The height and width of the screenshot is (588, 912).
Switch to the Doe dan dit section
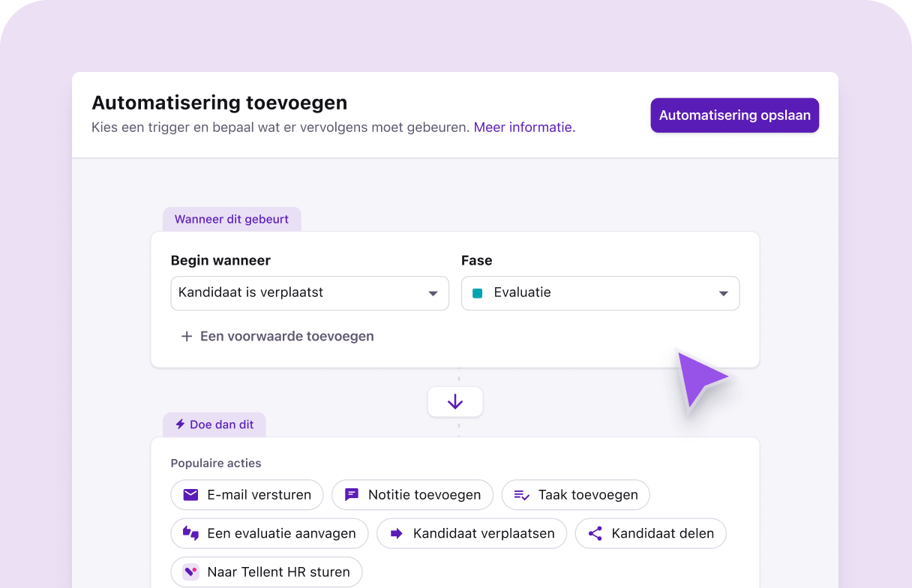point(214,424)
